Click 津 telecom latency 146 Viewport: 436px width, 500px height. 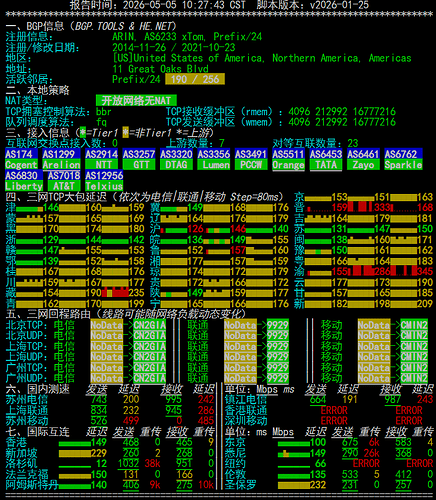51,207
